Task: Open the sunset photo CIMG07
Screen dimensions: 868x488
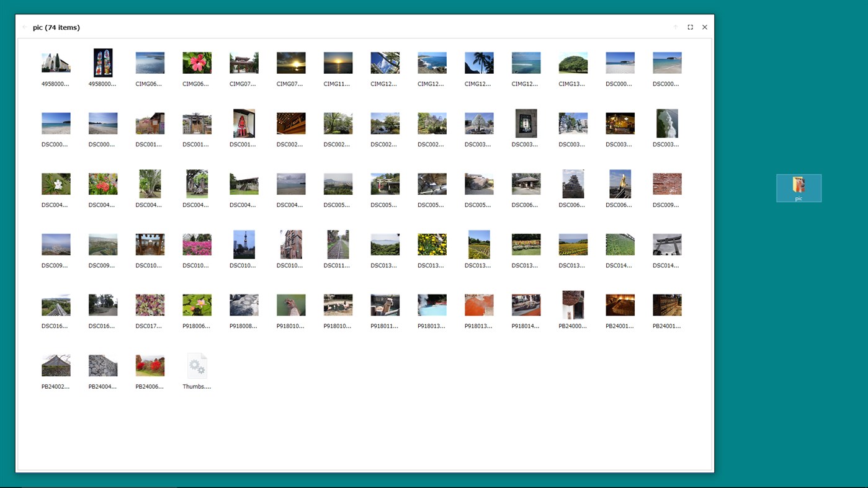Action: pyautogui.click(x=291, y=62)
